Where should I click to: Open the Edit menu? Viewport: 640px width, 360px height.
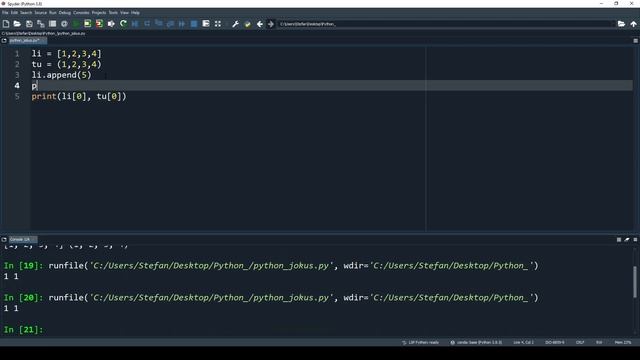pyautogui.click(x=14, y=13)
